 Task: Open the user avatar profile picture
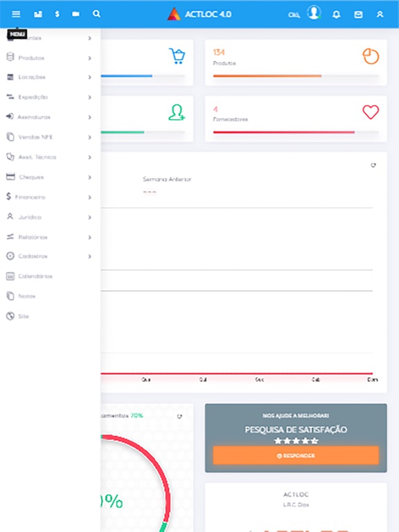pyautogui.click(x=314, y=13)
